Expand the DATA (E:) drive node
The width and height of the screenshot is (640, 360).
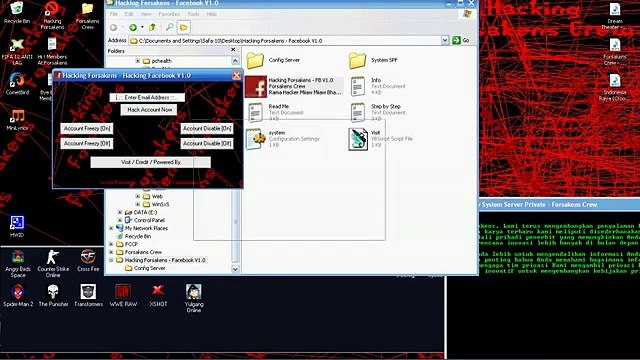pos(120,212)
